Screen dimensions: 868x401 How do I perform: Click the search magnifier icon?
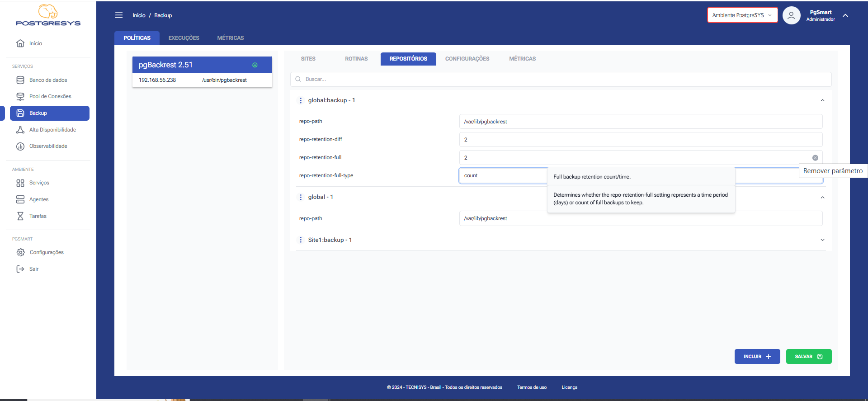point(298,79)
